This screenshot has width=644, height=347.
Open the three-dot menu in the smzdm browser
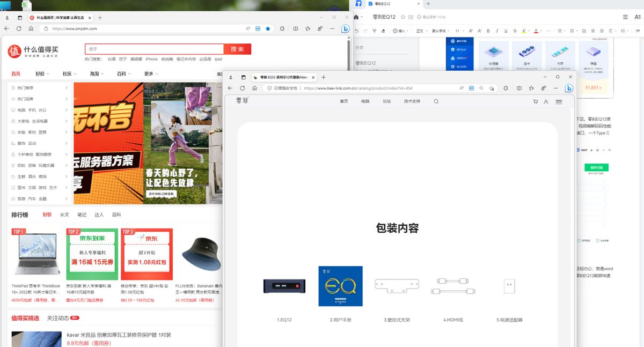pyautogui.click(x=332, y=28)
